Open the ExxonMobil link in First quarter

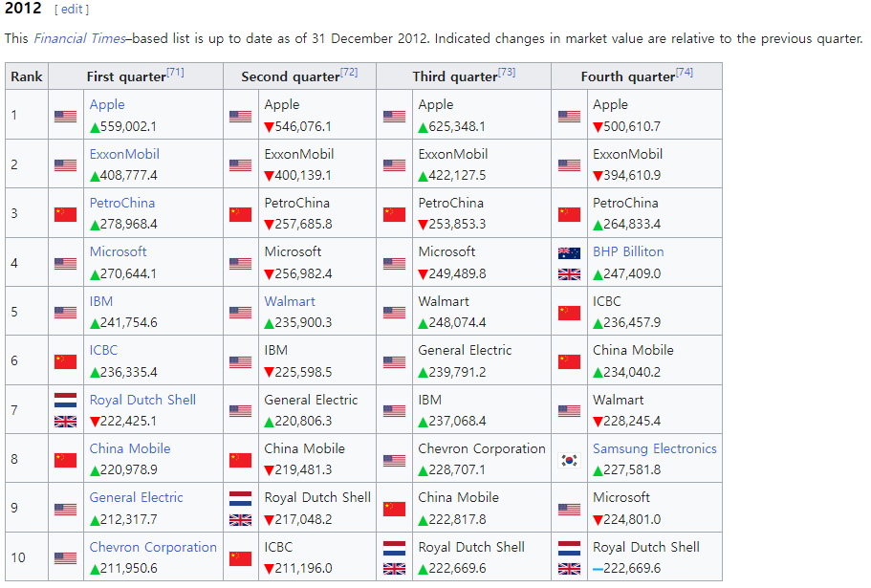[124, 154]
